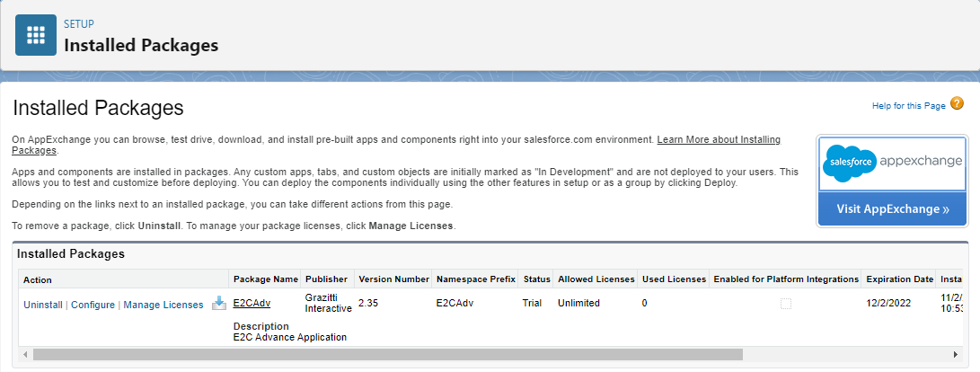Click the Unlimited allowed licenses cell
The image size is (980, 372).
point(578,303)
